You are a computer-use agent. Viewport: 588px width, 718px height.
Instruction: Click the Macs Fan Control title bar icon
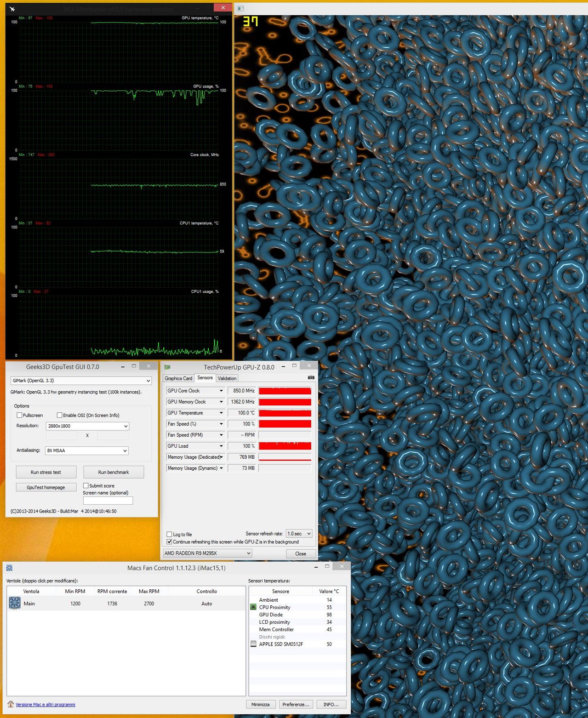pyautogui.click(x=9, y=568)
